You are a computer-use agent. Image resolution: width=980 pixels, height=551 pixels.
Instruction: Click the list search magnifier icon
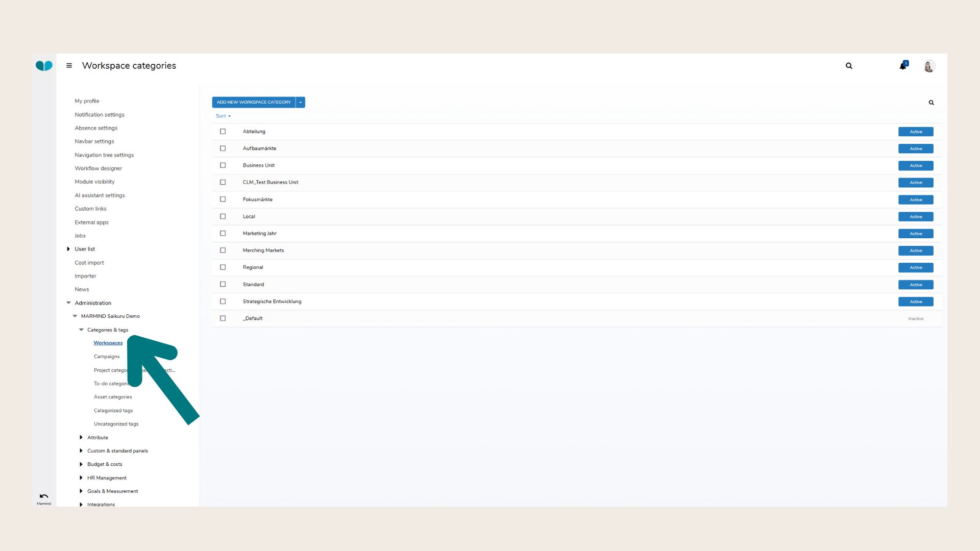tap(931, 103)
